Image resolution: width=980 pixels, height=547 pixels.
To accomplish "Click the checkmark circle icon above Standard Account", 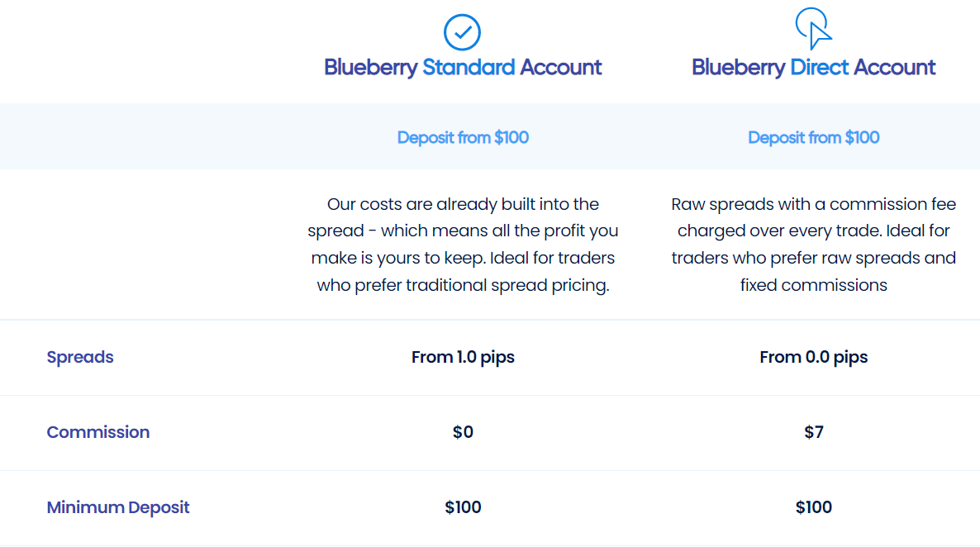I will tap(462, 32).
